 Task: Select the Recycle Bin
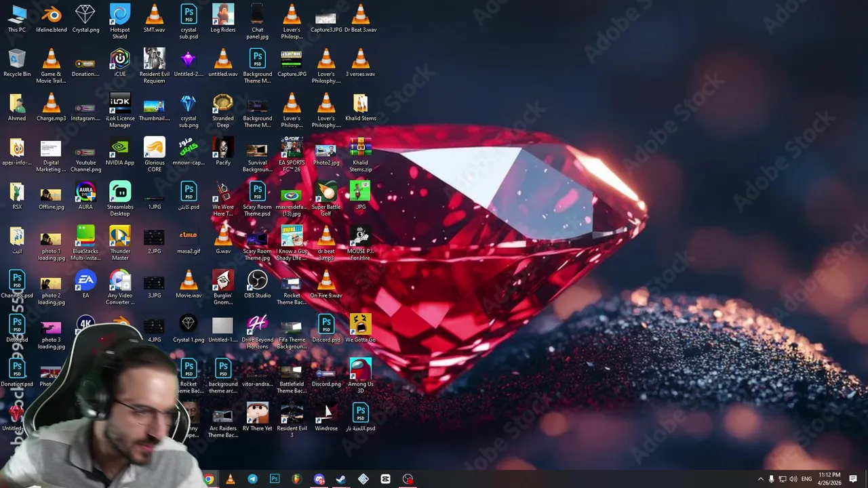coord(17,63)
